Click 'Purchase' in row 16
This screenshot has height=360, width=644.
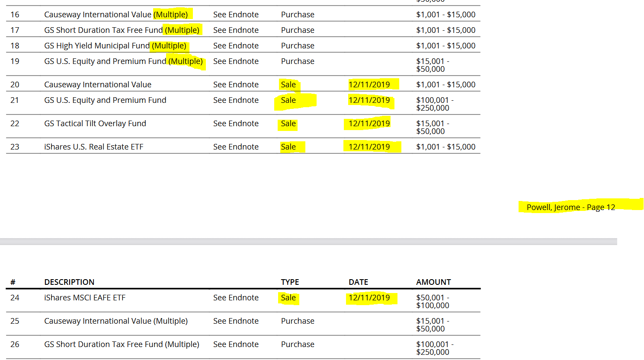pyautogui.click(x=298, y=15)
